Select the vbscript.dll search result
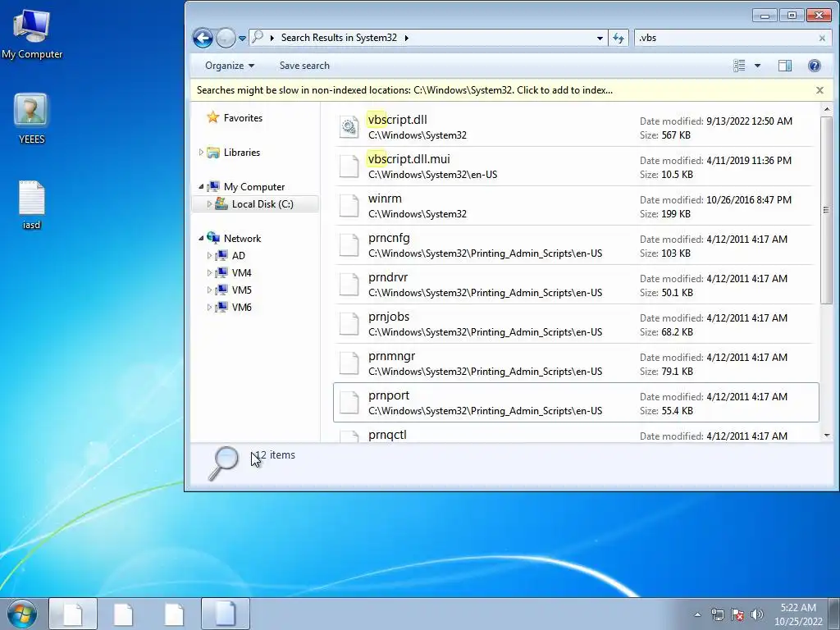 pos(576,127)
